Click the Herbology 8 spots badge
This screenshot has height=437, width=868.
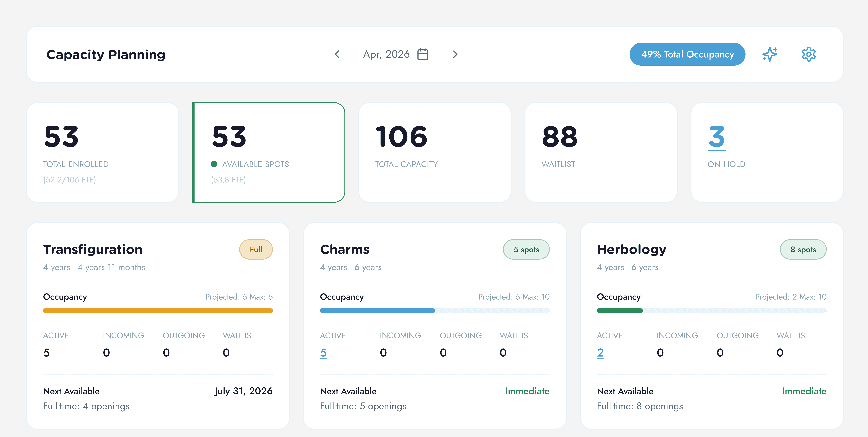(x=803, y=250)
